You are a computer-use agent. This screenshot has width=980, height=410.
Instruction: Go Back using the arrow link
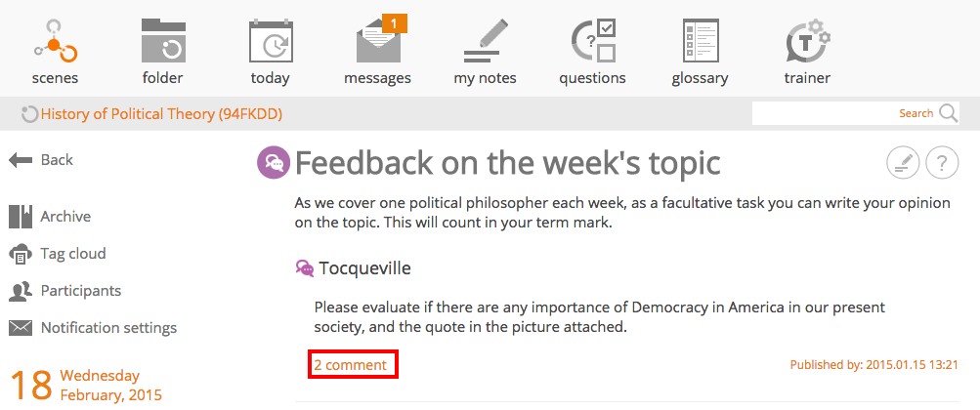coord(41,160)
